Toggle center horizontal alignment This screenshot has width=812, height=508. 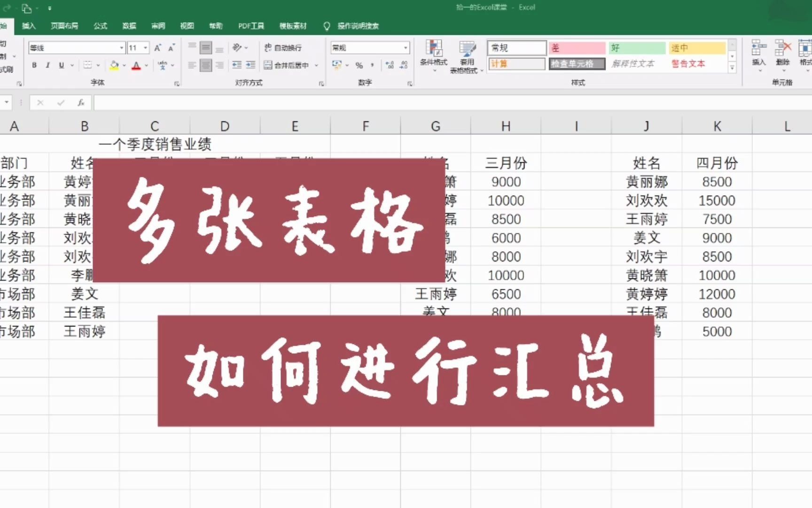click(x=206, y=65)
